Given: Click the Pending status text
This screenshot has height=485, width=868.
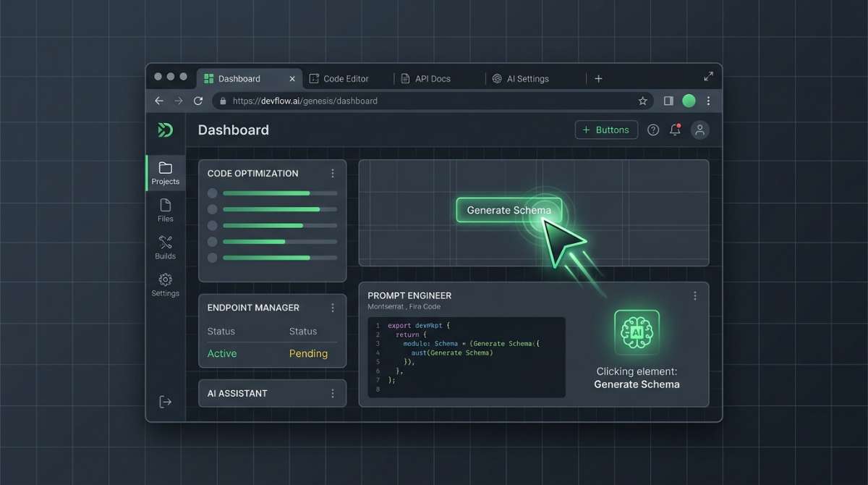Looking at the screenshot, I should (308, 354).
